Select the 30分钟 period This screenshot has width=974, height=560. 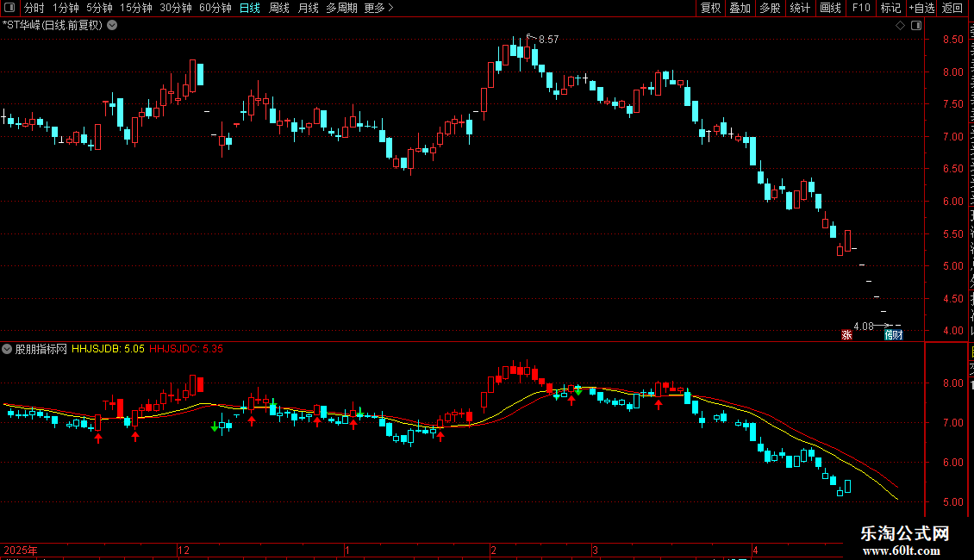[175, 8]
